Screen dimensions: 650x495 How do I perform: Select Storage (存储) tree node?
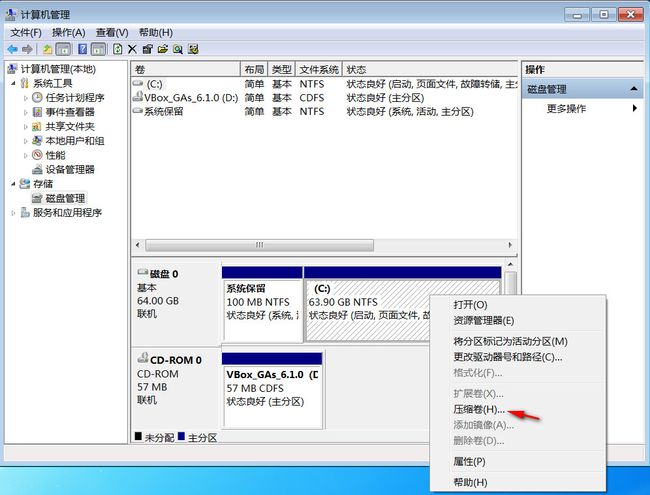pyautogui.click(x=43, y=184)
